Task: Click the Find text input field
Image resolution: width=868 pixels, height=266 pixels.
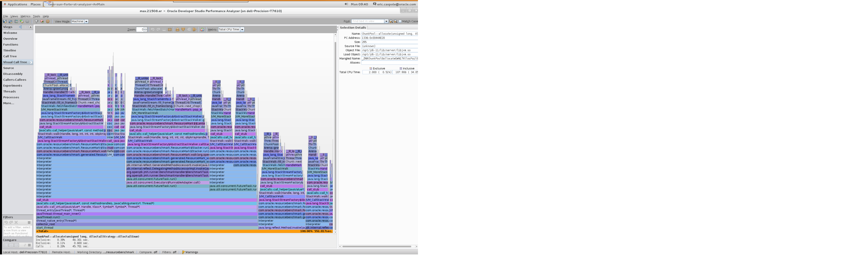Action: pyautogui.click(x=368, y=21)
